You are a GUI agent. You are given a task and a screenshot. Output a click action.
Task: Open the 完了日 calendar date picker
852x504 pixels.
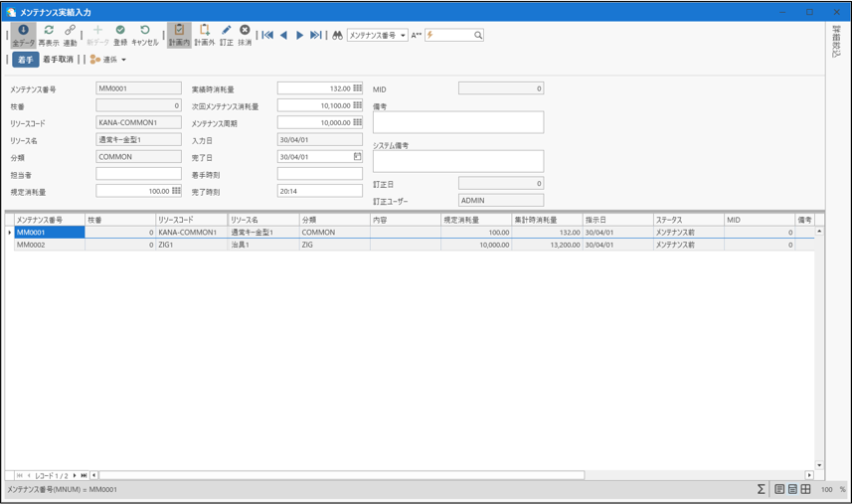357,157
